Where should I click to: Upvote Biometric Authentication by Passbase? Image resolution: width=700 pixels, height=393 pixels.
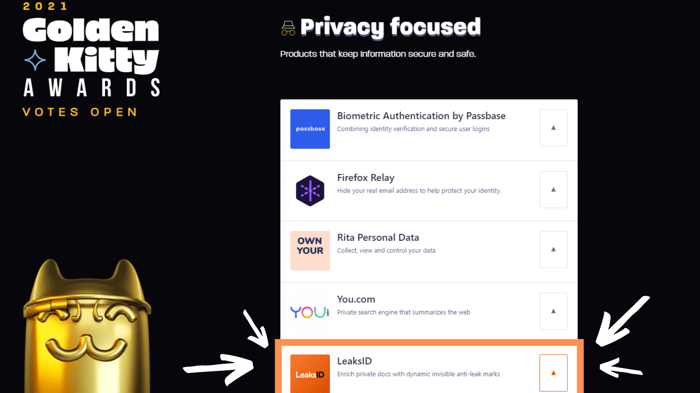pos(553,128)
